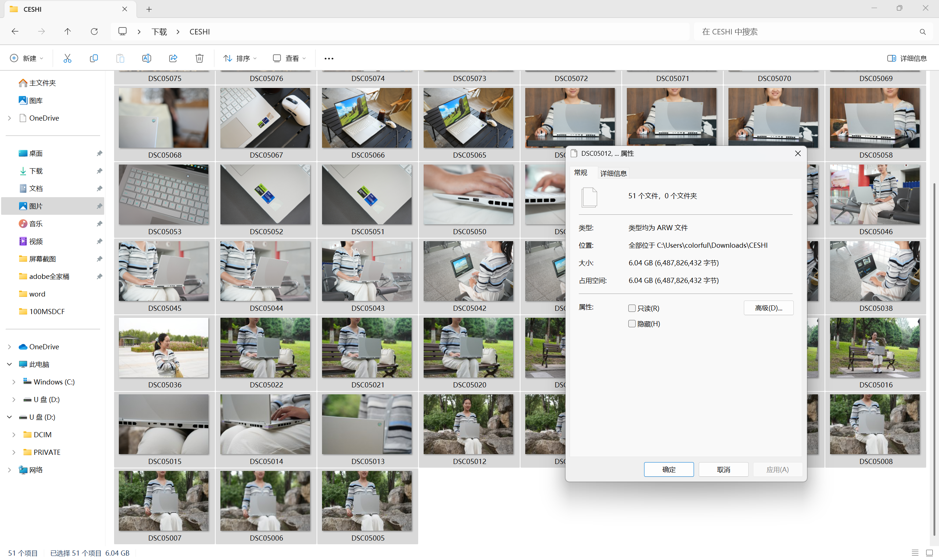Check the 隐藏(H) checkbox
Image resolution: width=939 pixels, height=560 pixels.
[x=632, y=324]
